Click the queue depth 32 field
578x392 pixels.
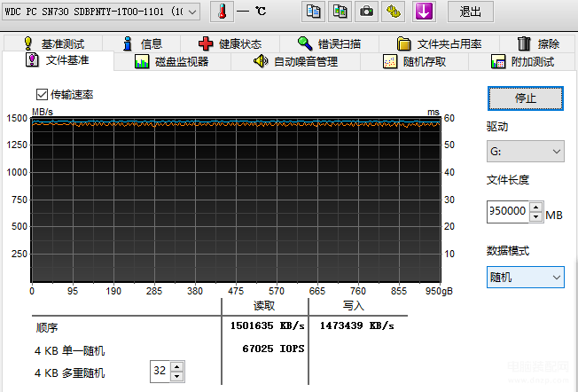(x=160, y=371)
